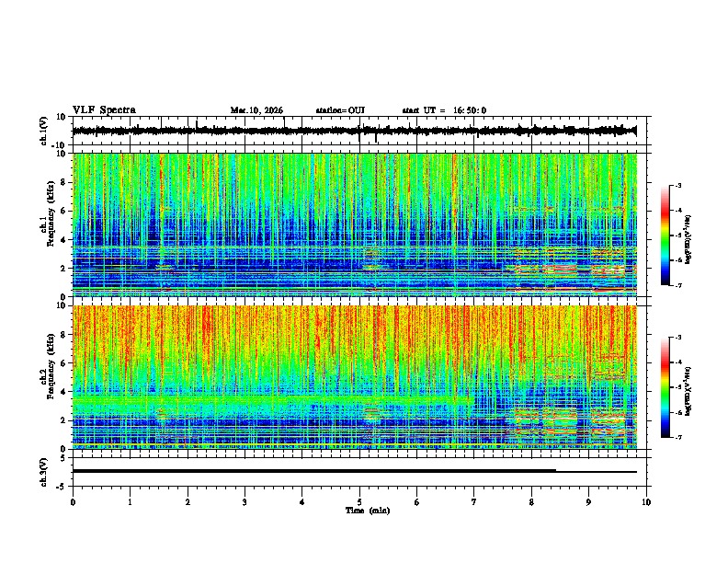Click the time axis tick label "9"
This screenshot has height=563, width=728.
[588, 502]
